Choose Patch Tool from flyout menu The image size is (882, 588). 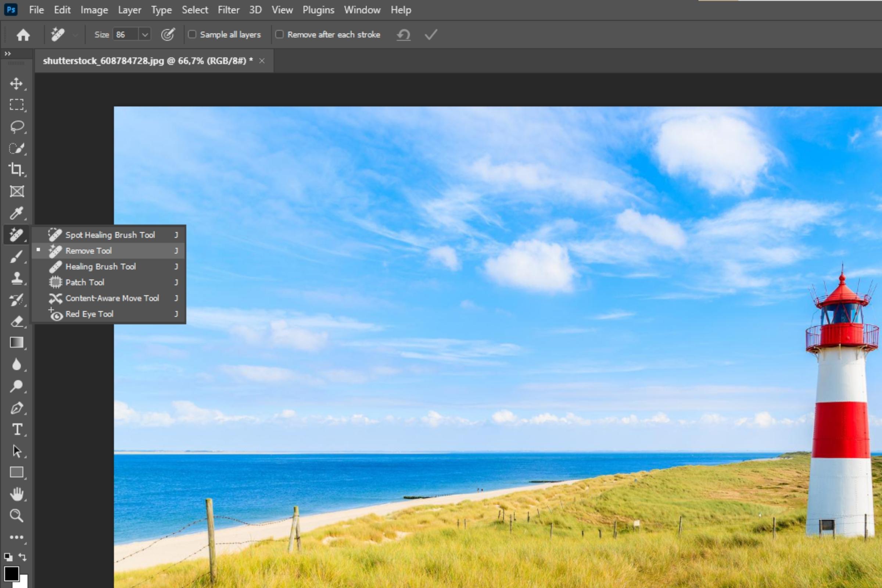[x=85, y=282]
